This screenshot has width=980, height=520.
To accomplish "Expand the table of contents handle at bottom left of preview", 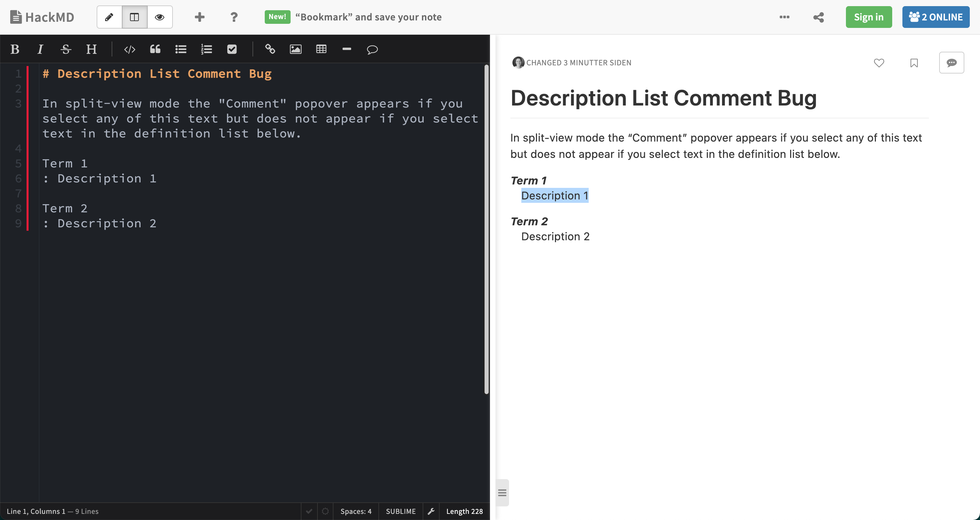I will [x=502, y=493].
